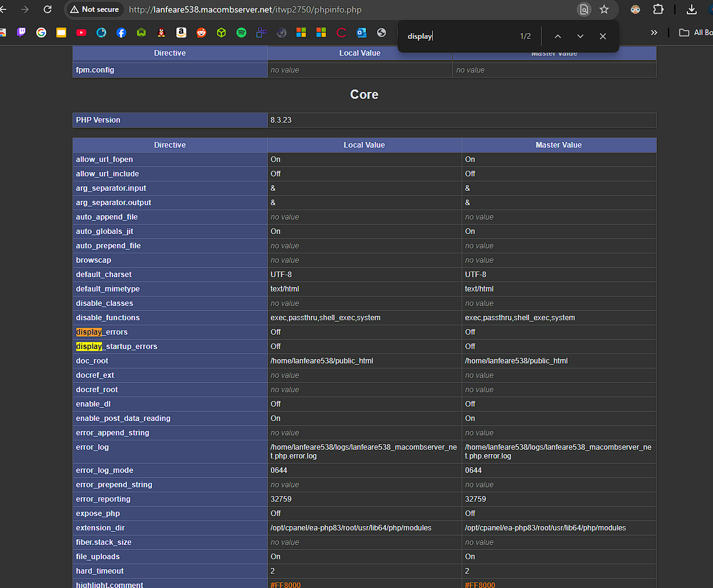Open the Reddit bookmark
The height and width of the screenshot is (588, 713).
click(201, 33)
